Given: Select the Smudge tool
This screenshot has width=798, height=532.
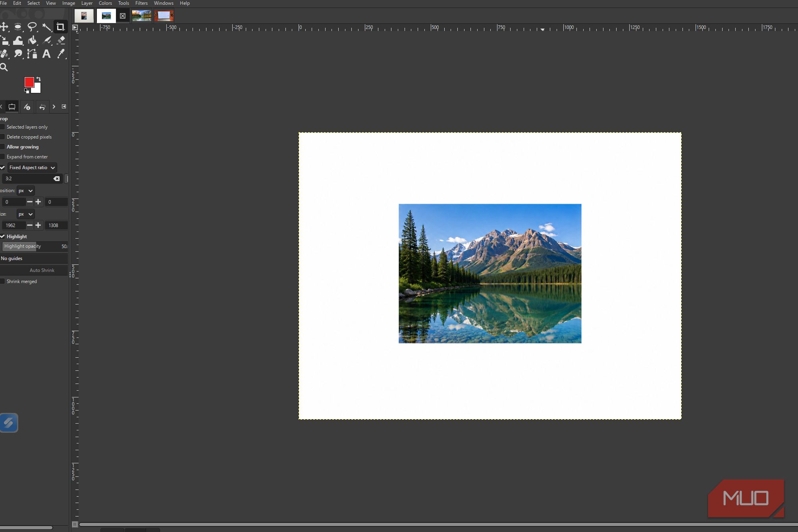Looking at the screenshot, I should (18, 54).
